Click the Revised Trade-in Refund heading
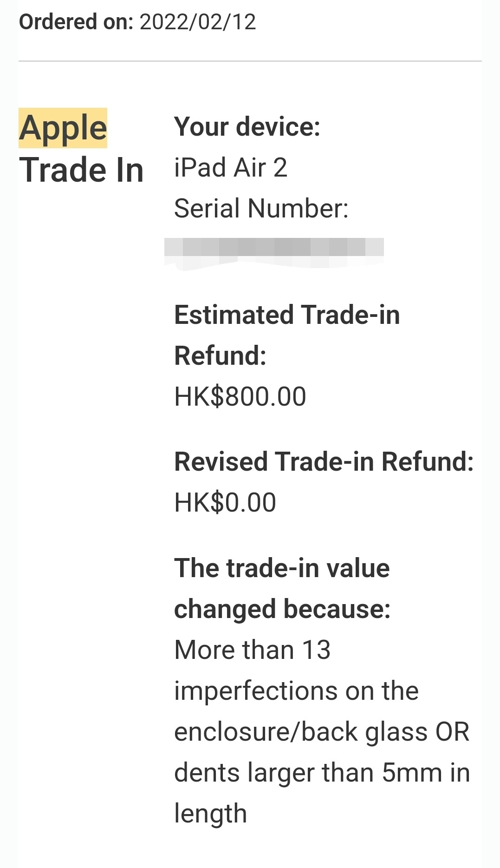 click(324, 461)
